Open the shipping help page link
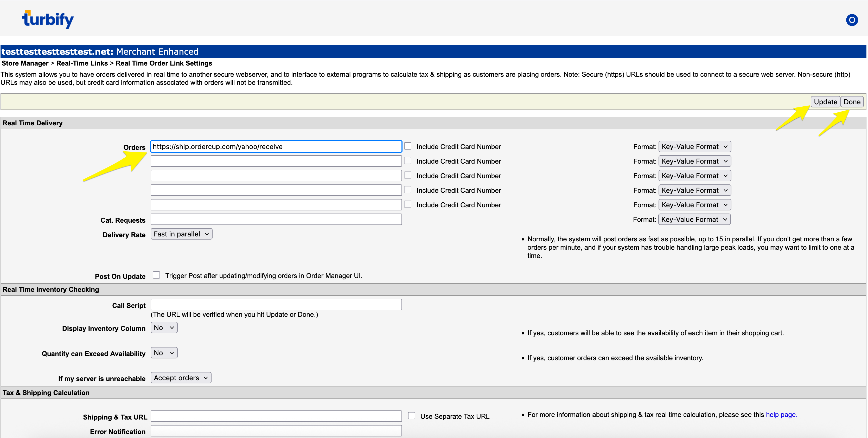The width and height of the screenshot is (868, 438). coord(781,414)
